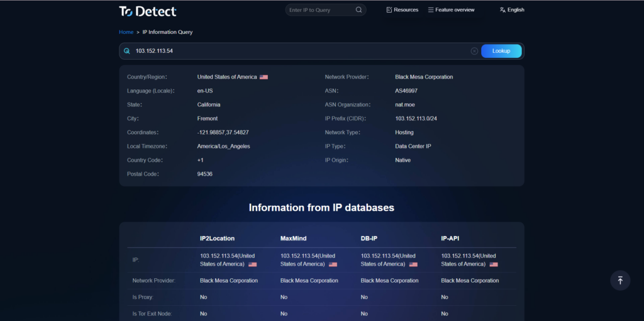The image size is (644, 321).
Task: Select the en-US locale value
Action: point(205,91)
